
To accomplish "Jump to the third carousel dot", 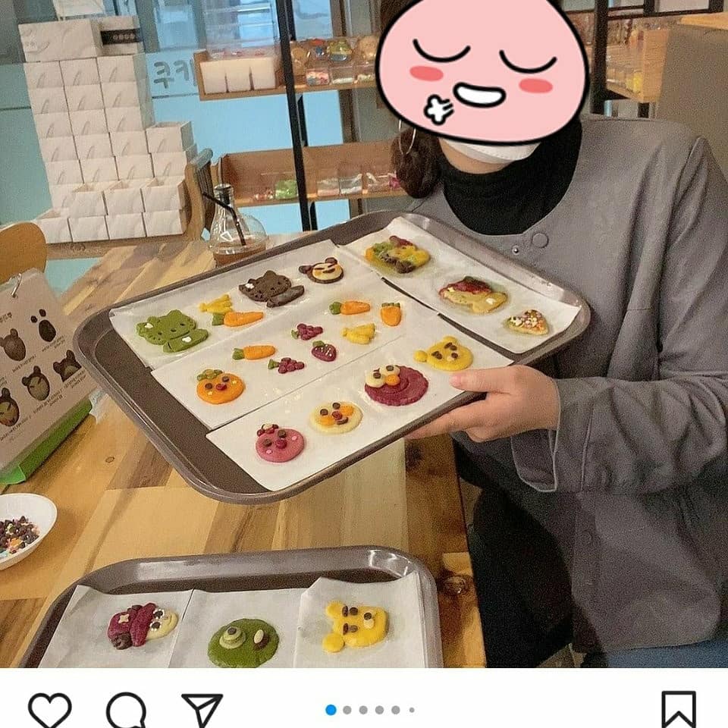I will 363,710.
